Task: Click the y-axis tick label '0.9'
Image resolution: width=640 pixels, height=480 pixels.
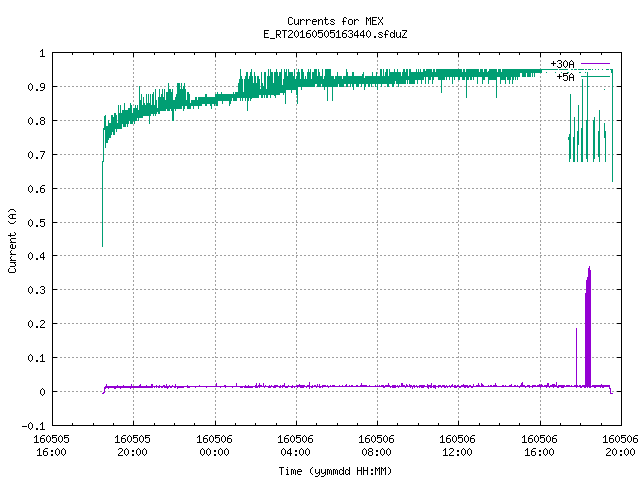Action: [36, 87]
